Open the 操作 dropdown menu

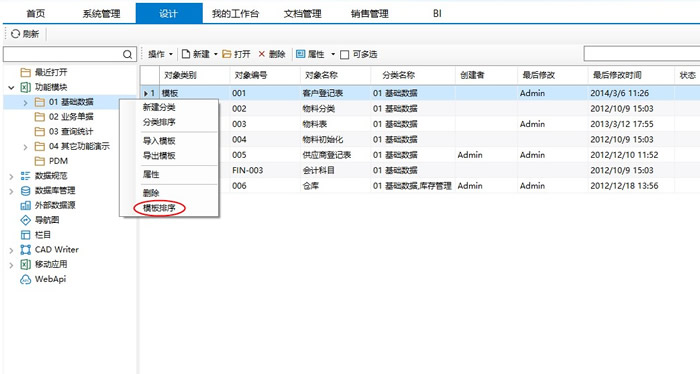(160, 54)
